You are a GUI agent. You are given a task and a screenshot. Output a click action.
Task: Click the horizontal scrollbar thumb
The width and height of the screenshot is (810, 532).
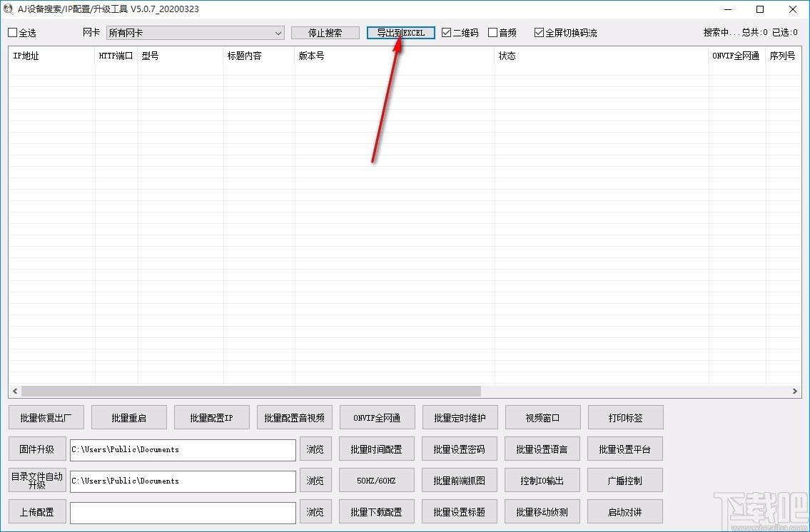pyautogui.click(x=251, y=391)
